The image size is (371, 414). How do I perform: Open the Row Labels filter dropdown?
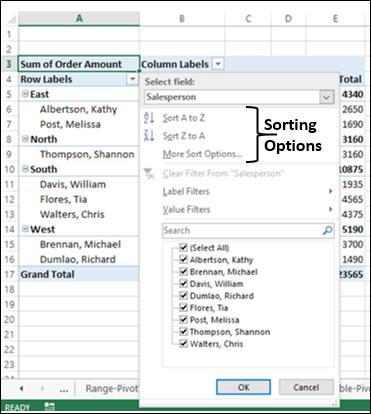pyautogui.click(x=132, y=79)
